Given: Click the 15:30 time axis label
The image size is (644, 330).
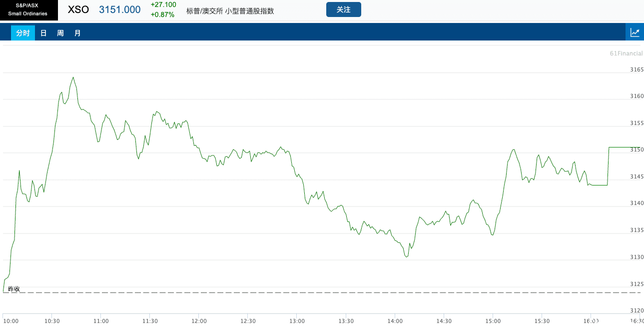Looking at the screenshot, I should (x=542, y=321).
